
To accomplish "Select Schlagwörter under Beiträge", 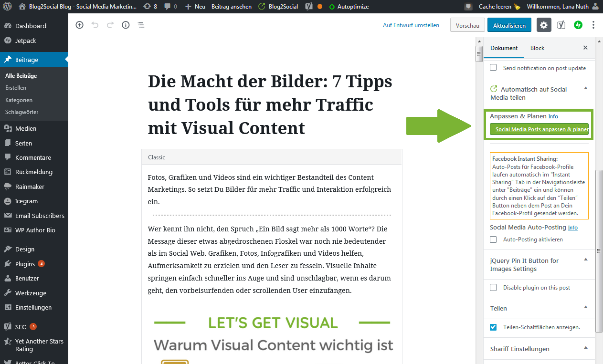I will [x=21, y=112].
